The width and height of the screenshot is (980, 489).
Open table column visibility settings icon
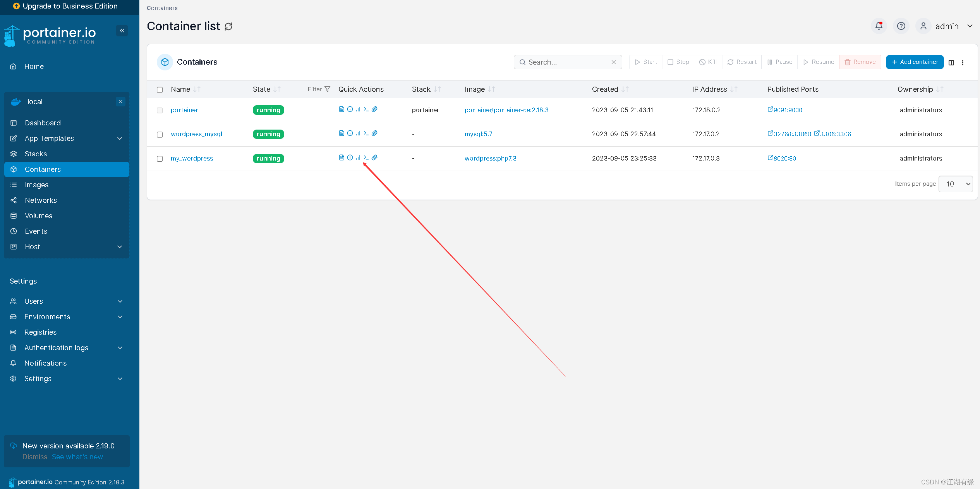[951, 62]
